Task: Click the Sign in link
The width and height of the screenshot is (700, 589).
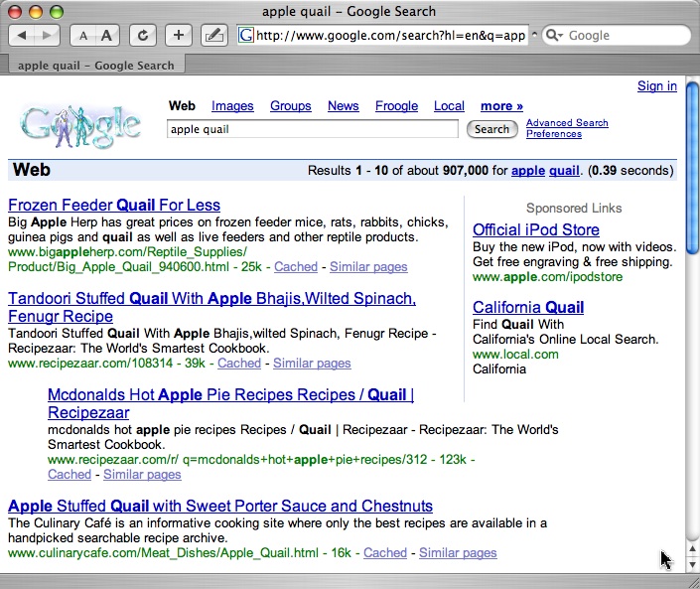Action: tap(656, 85)
